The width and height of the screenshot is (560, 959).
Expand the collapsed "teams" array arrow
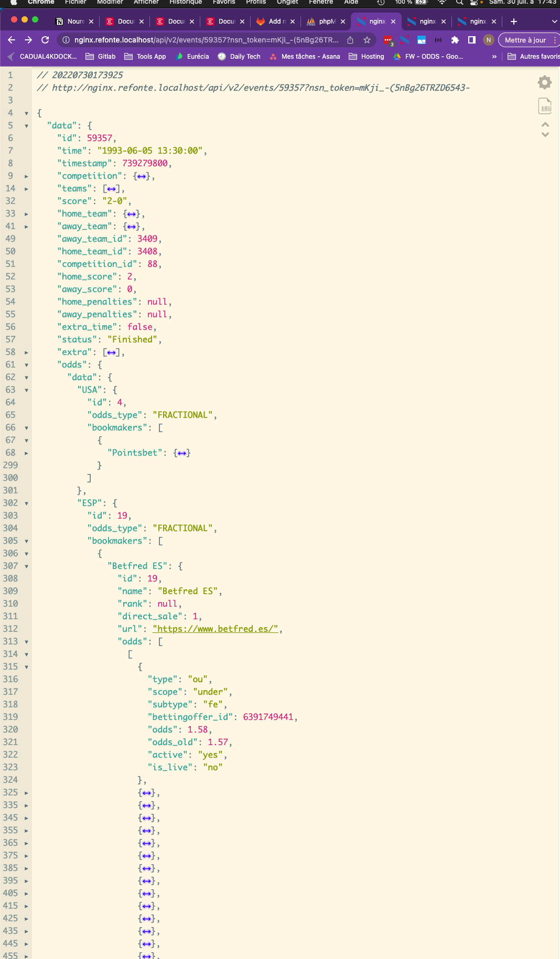(x=26, y=189)
